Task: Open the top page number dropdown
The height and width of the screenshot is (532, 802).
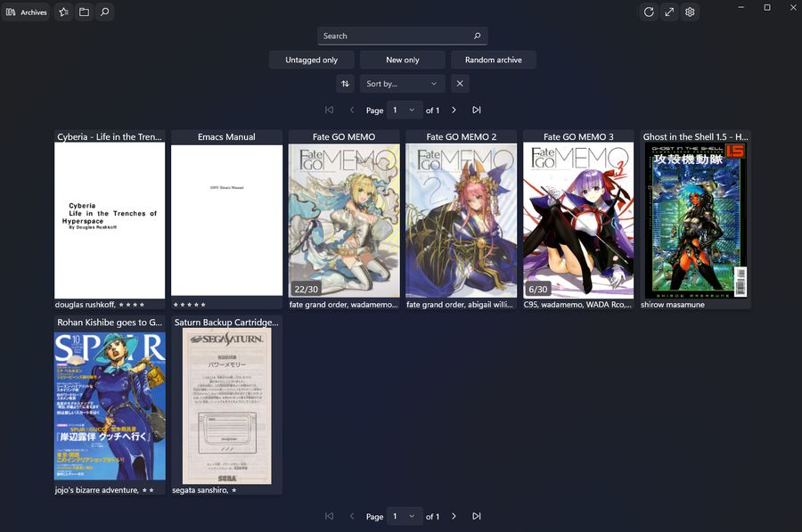Action: (x=405, y=110)
